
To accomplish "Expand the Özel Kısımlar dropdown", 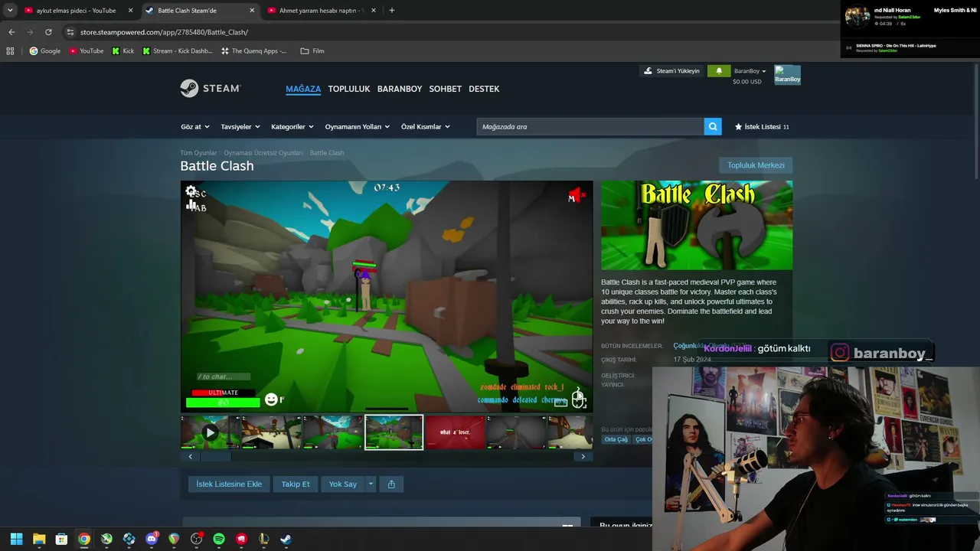I will coord(426,126).
